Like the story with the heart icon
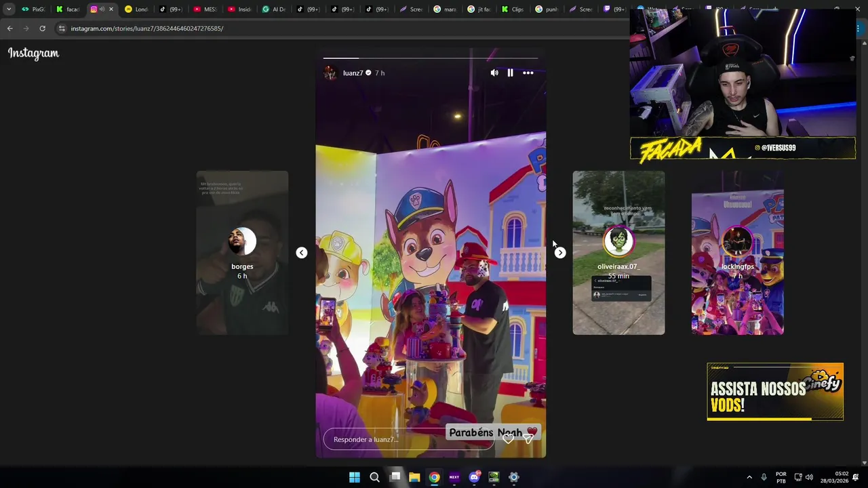The width and height of the screenshot is (868, 488). 509,439
